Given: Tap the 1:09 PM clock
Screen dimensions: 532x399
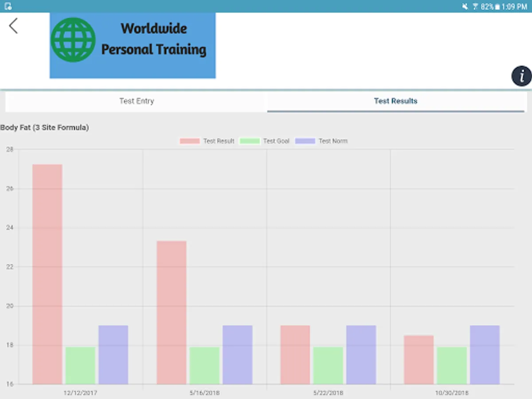Looking at the screenshot, I should [x=515, y=7].
